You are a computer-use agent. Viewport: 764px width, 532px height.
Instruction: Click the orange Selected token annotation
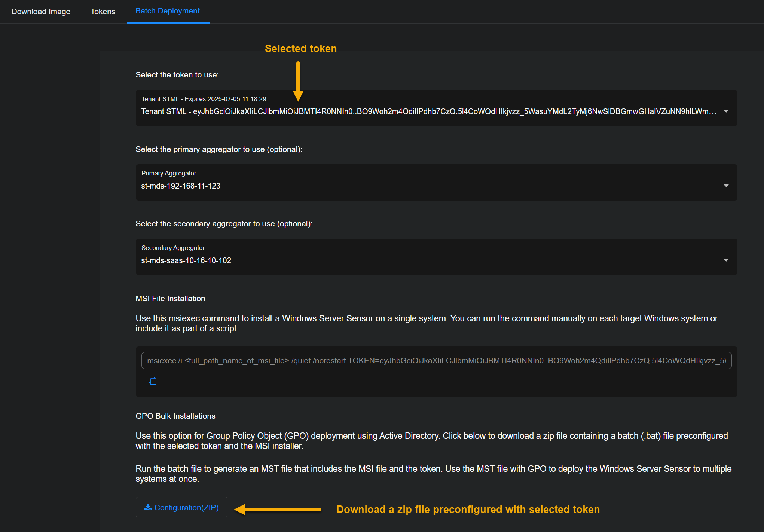click(300, 49)
